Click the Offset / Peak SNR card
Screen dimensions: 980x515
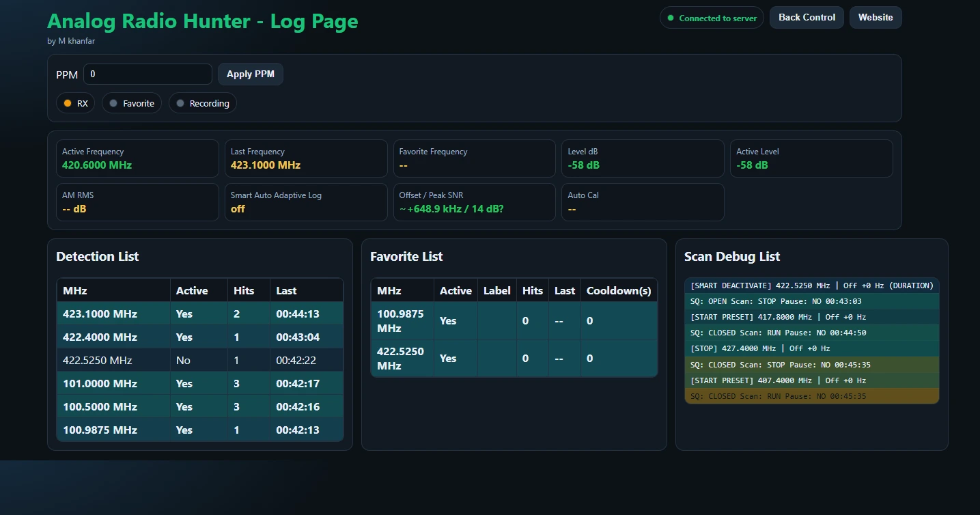[x=474, y=202]
